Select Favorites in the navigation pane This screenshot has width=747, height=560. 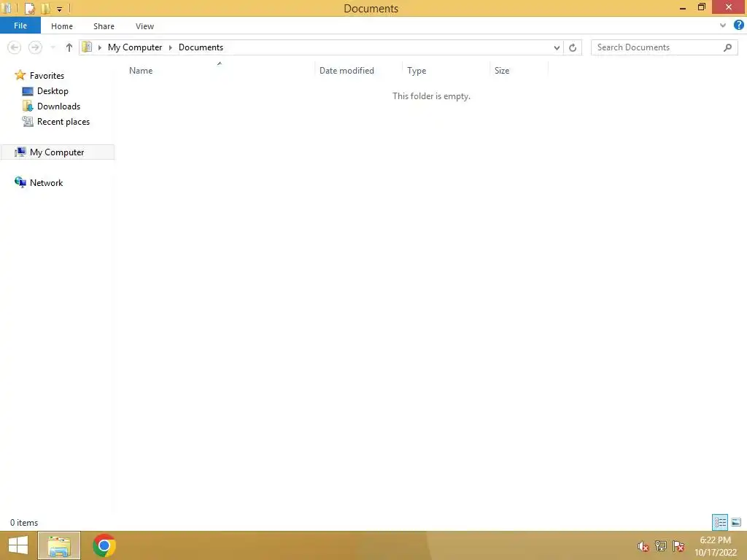(x=47, y=76)
